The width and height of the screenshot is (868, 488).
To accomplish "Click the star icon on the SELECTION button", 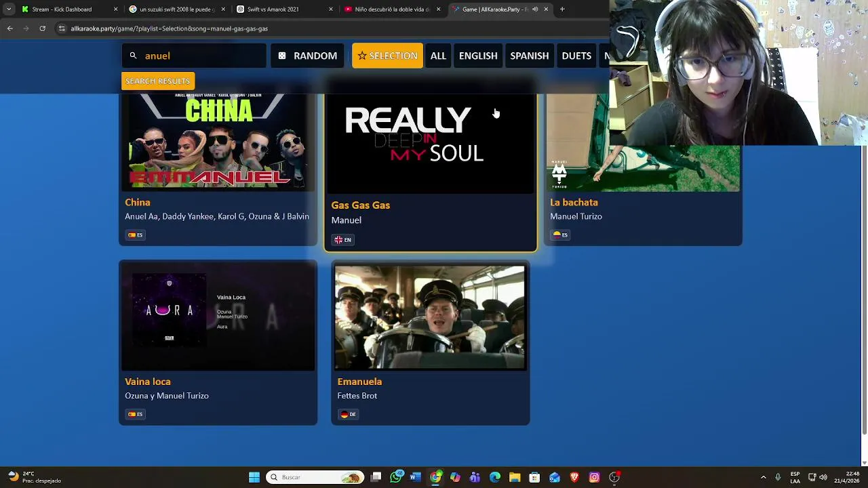I will pos(362,56).
